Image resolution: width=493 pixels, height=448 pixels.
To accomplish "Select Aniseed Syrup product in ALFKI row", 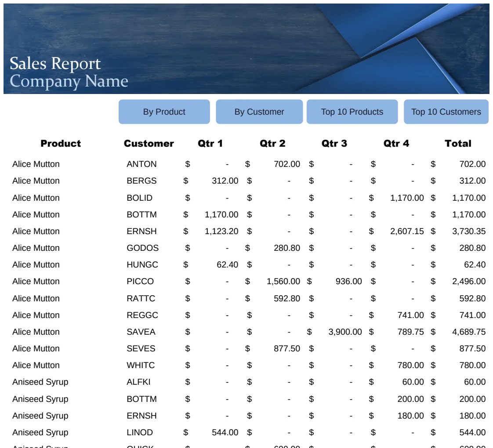I will point(40,382).
